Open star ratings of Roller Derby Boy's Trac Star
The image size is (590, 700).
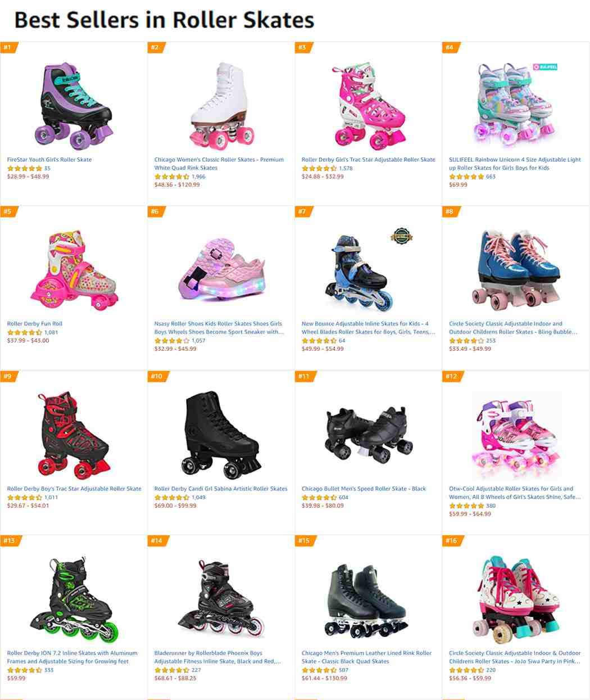(24, 498)
